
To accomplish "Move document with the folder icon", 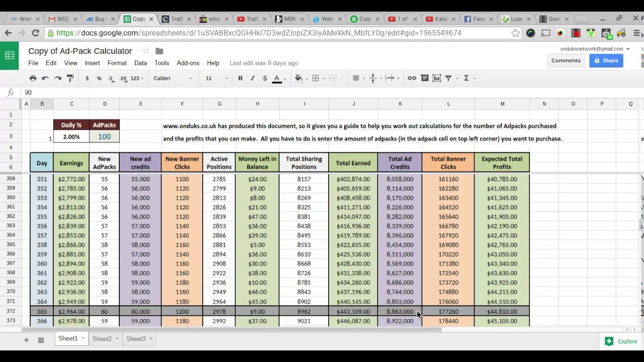I will [159, 51].
